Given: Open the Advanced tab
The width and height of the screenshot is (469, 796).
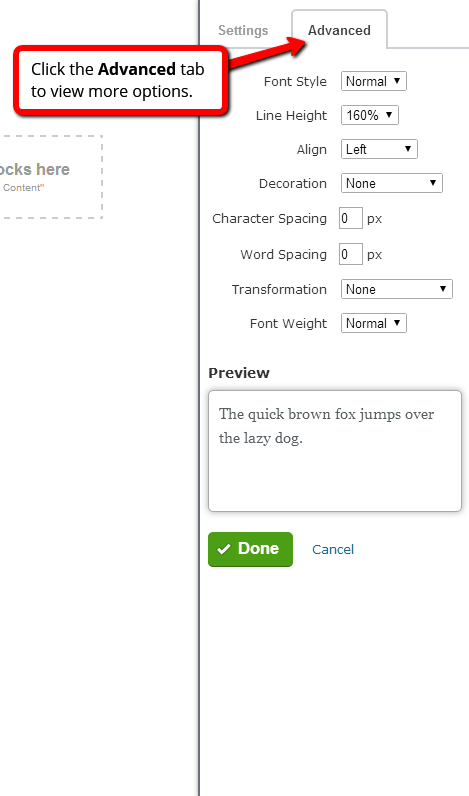Looking at the screenshot, I should point(339,30).
